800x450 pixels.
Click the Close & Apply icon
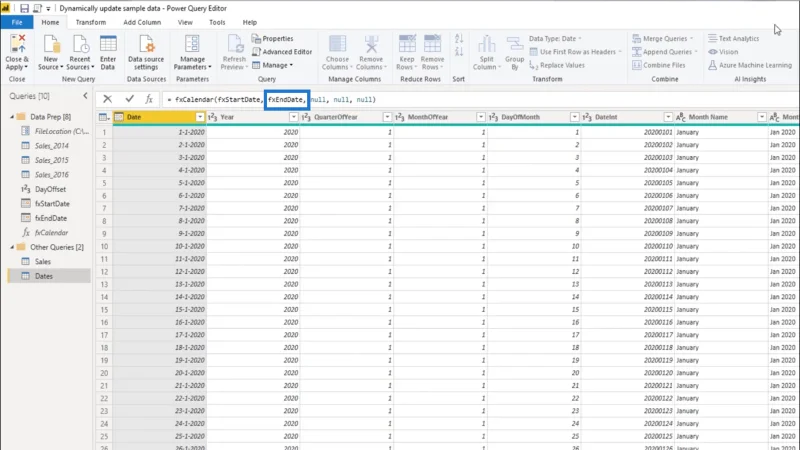[x=17, y=44]
